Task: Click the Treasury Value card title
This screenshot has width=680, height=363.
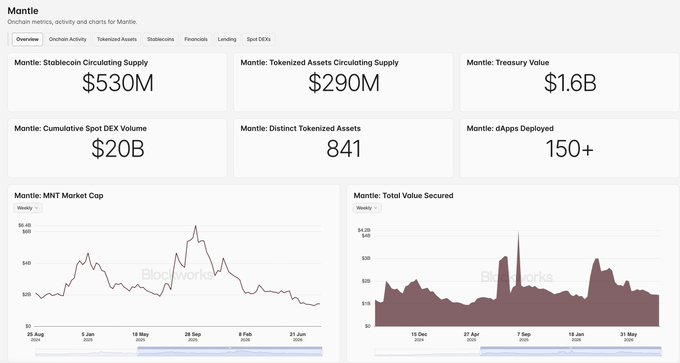Action: click(x=508, y=62)
